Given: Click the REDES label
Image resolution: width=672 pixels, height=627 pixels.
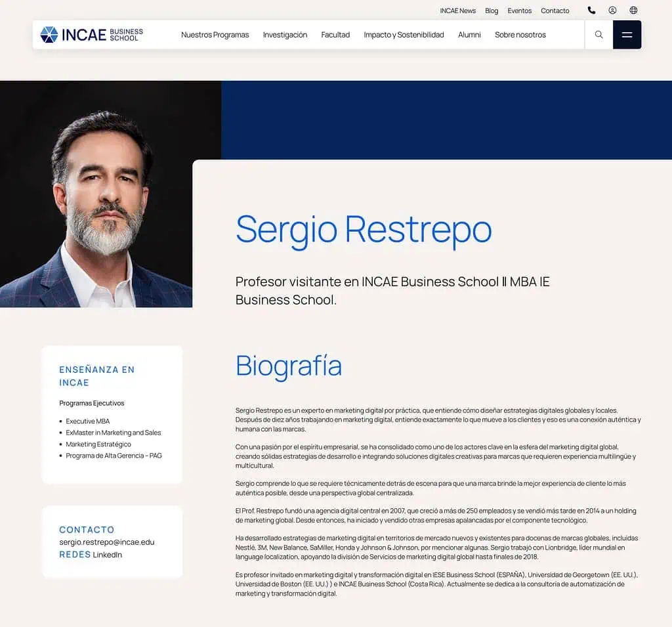Looking at the screenshot, I should coord(75,555).
